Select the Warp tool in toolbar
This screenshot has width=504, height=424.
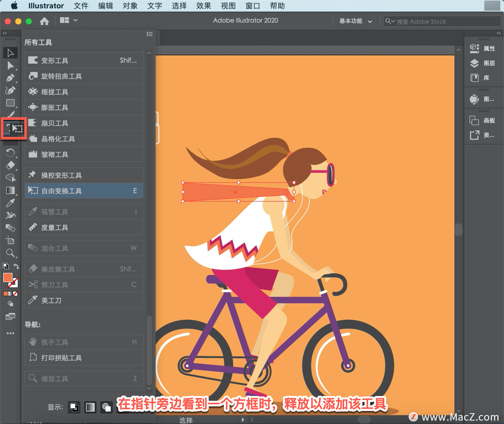[10, 215]
